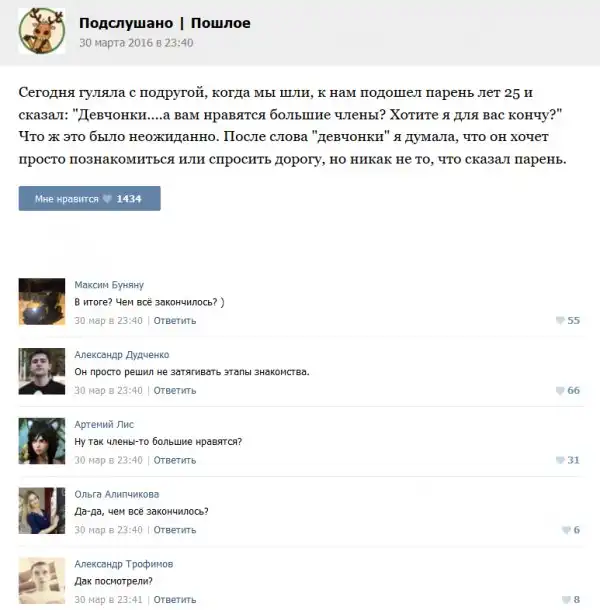The image size is (600, 610).
Task: Open Артемий Лис's avatar picture
Action: coord(42,441)
